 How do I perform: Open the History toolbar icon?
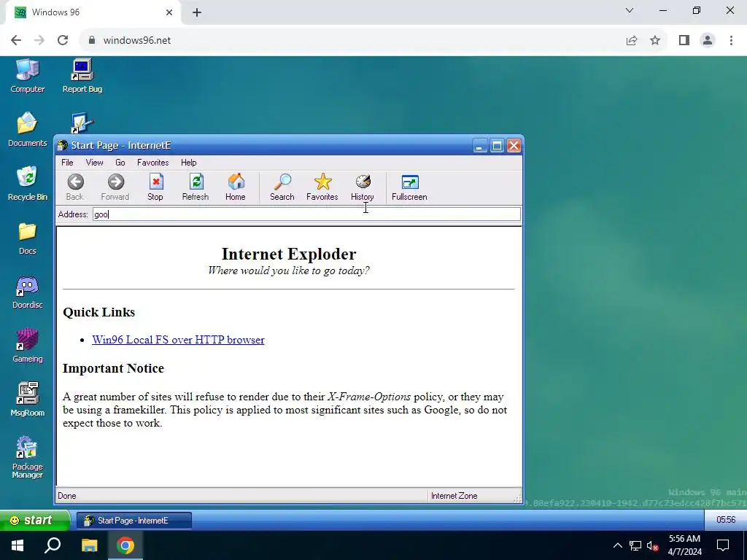point(363,187)
